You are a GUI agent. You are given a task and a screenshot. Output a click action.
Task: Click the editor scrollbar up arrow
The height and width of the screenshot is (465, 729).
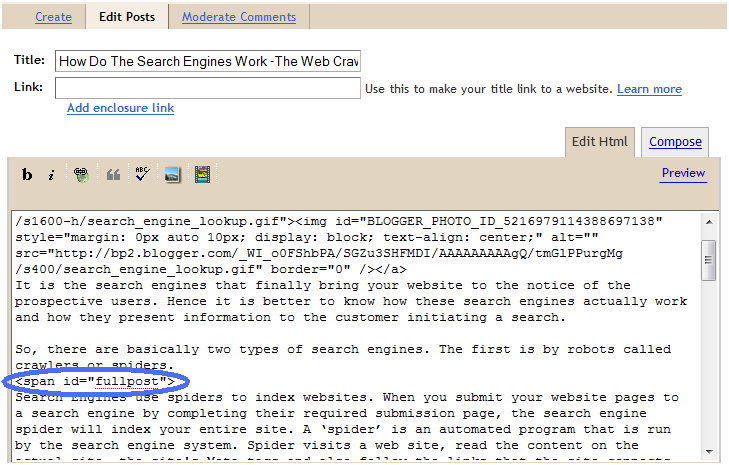(709, 222)
